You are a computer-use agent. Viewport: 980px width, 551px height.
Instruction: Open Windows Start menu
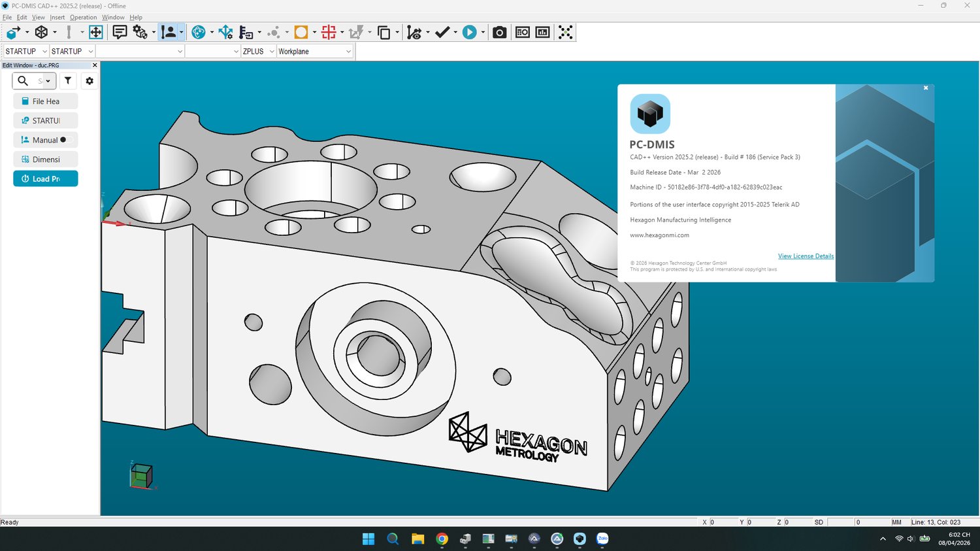pos(368,539)
